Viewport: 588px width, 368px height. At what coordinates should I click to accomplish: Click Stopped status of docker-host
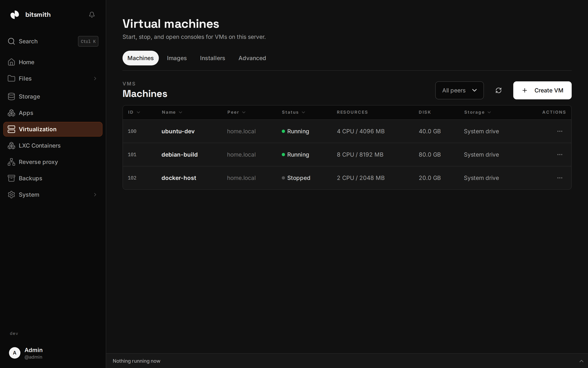(x=296, y=178)
